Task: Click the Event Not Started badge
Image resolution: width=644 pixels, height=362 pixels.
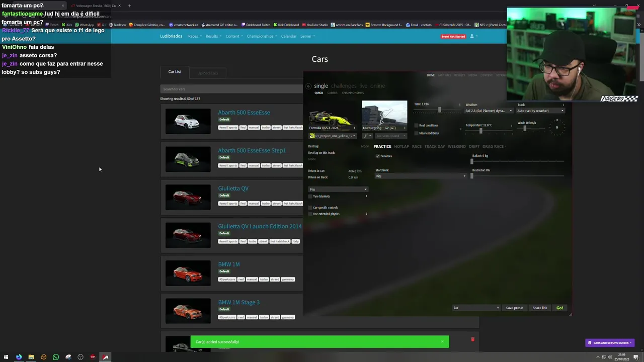Action: click(453, 37)
